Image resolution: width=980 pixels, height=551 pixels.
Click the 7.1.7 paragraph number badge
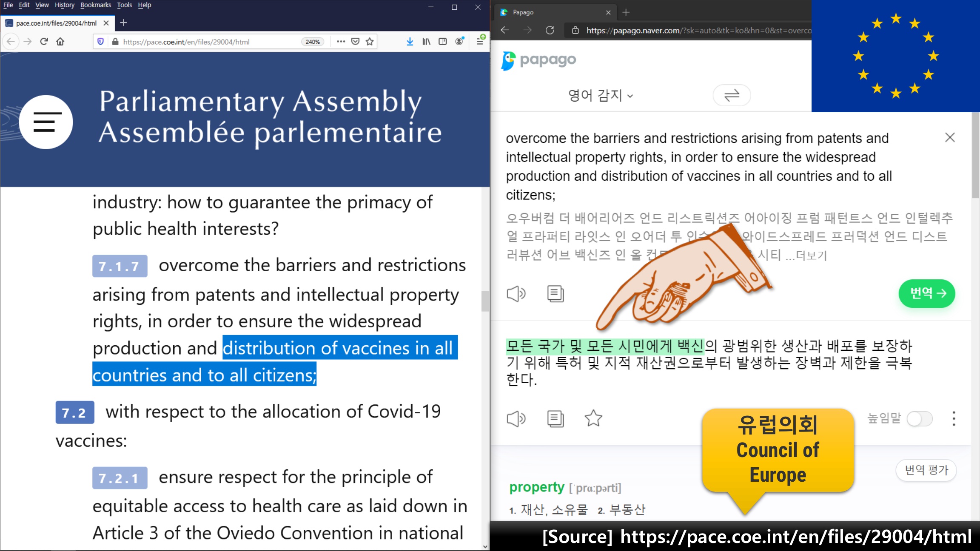(x=120, y=266)
